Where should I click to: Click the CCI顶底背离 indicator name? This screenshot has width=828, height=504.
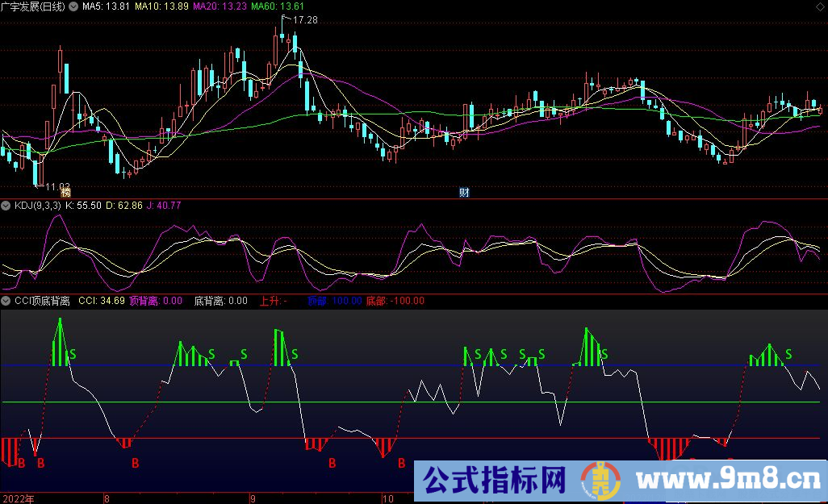[x=42, y=302]
